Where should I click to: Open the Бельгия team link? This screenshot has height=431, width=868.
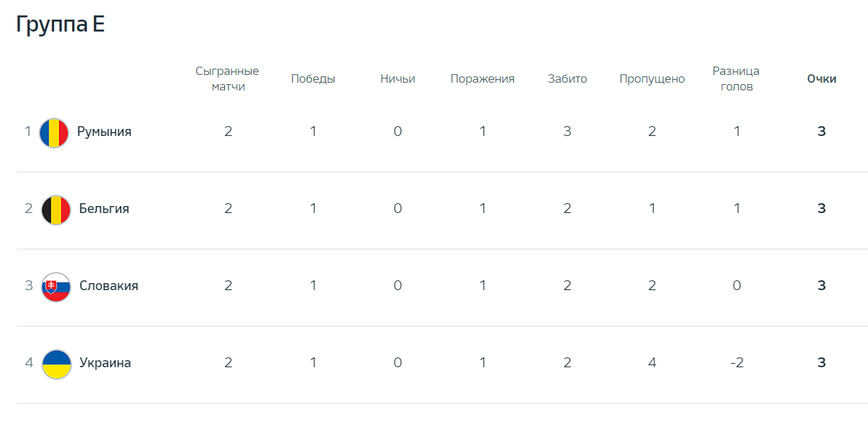point(104,209)
